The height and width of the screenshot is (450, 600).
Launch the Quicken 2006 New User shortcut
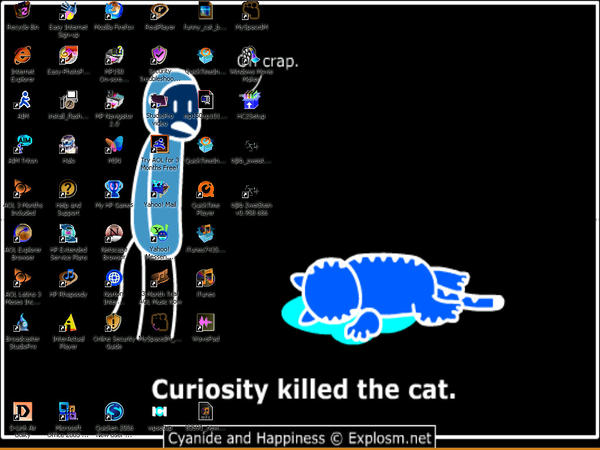(x=114, y=412)
